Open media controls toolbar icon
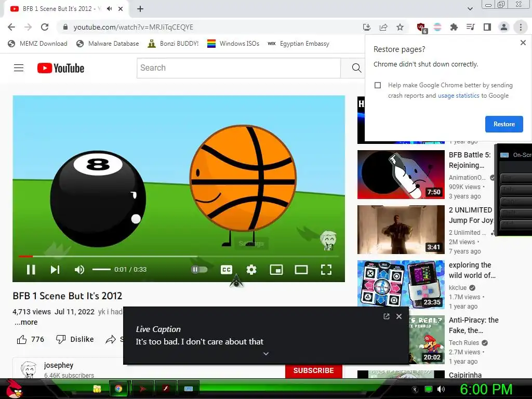 pos(471,27)
